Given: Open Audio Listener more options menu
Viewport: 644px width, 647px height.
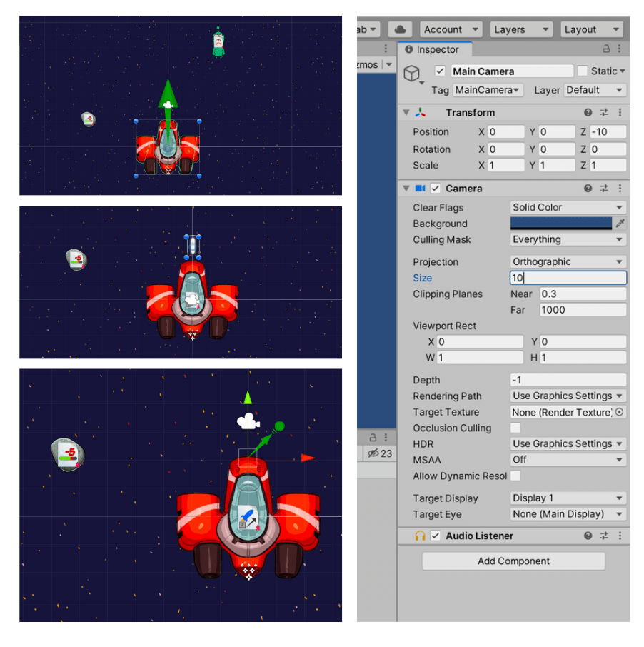Looking at the screenshot, I should (x=620, y=536).
